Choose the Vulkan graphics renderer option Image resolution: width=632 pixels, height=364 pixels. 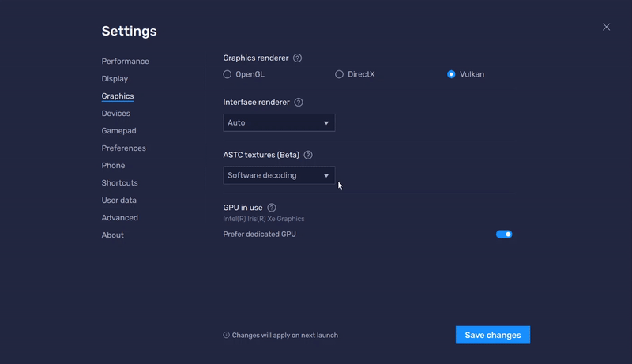point(451,74)
